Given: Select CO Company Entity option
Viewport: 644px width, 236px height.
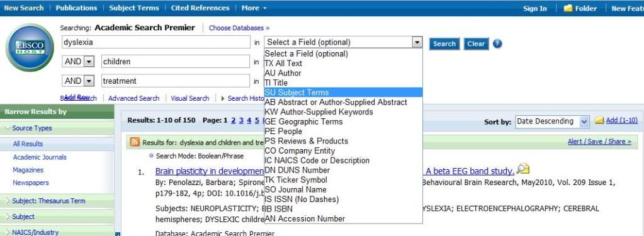Looking at the screenshot, I should pyautogui.click(x=343, y=150).
